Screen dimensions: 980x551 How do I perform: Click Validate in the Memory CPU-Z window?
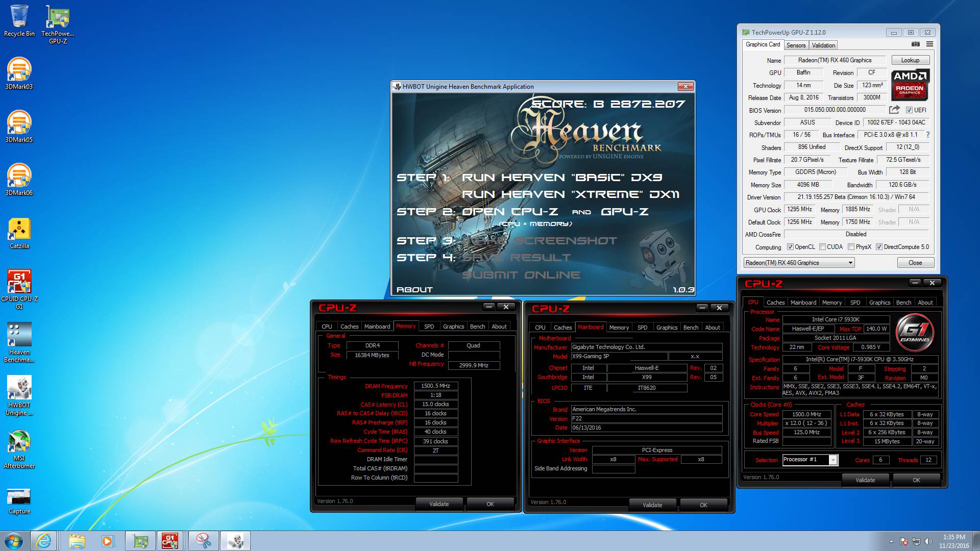(439, 504)
